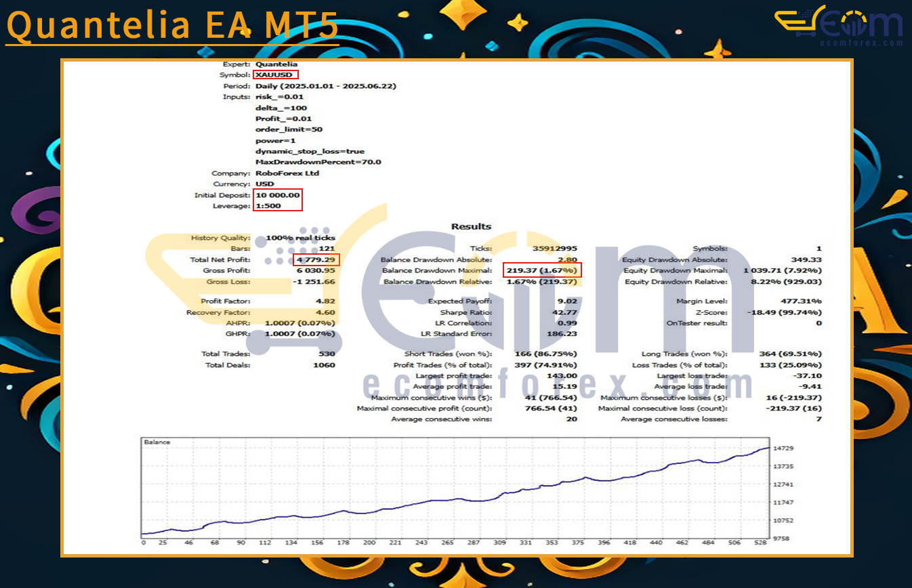Click the Balance chart label
Image resolution: width=912 pixels, height=588 pixels.
click(x=158, y=442)
